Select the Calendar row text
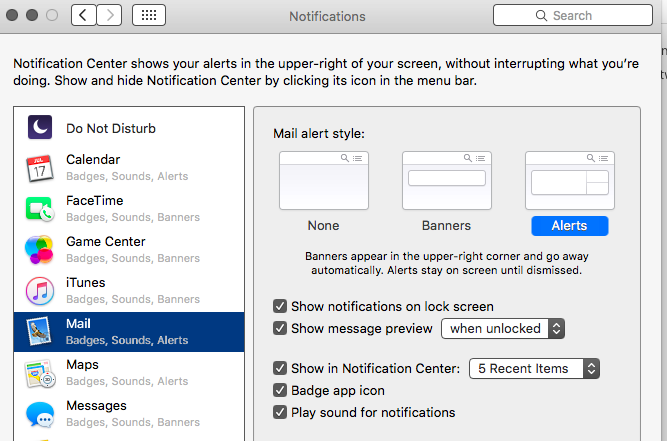Screen dimensions: 667x441 tap(127, 168)
